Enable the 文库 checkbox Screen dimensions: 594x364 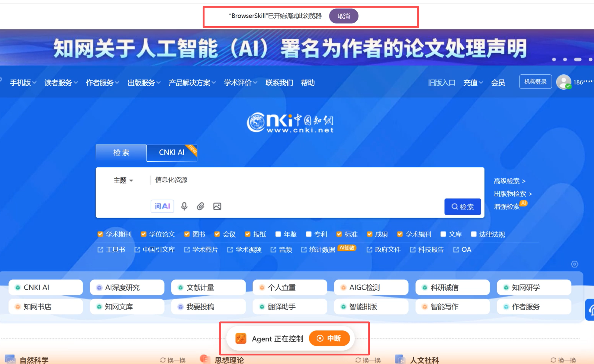[443, 234]
